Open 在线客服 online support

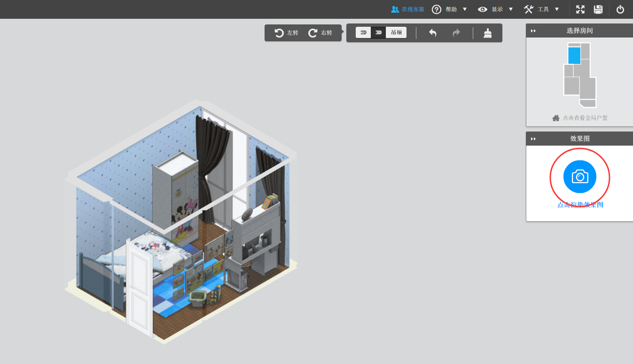[407, 9]
